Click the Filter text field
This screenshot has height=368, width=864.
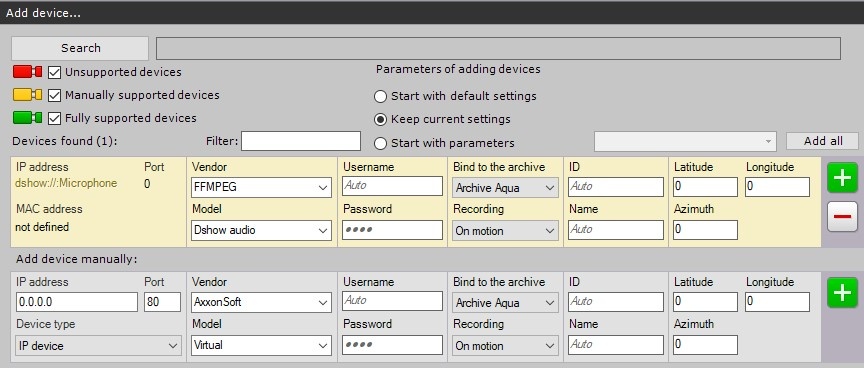301,141
